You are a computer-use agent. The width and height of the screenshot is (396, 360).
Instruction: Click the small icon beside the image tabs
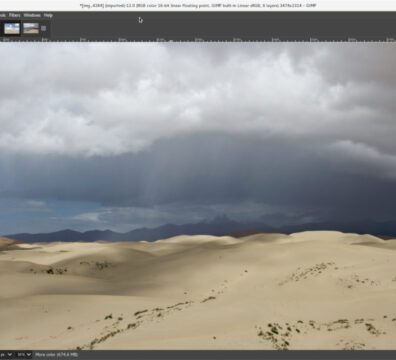43,28
